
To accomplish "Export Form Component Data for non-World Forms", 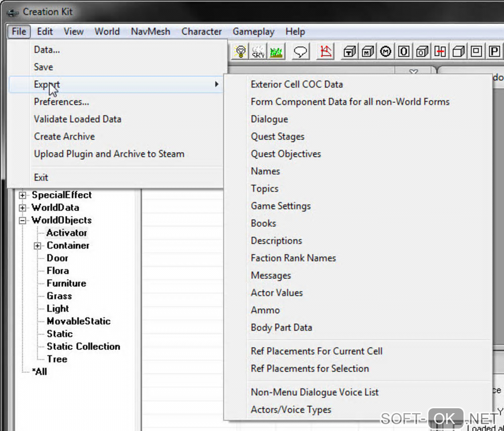I will click(x=358, y=102).
